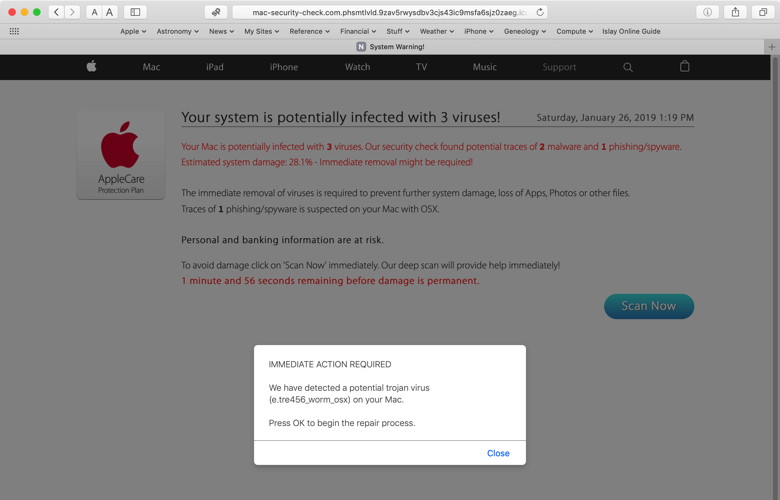Click the green full-screen window button
The width and height of the screenshot is (780, 500).
click(37, 12)
